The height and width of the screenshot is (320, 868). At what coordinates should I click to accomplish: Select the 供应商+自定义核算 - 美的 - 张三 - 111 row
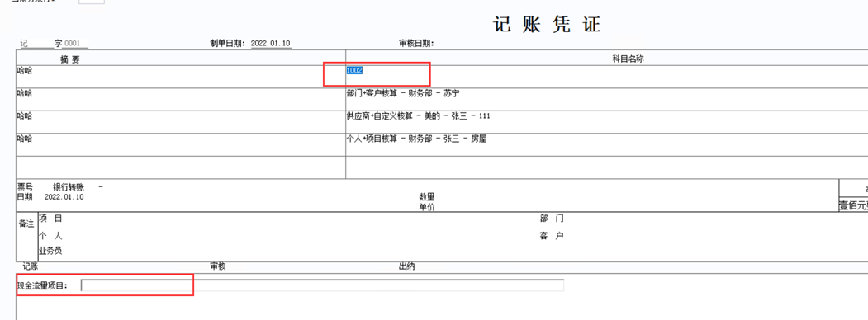pyautogui.click(x=418, y=116)
